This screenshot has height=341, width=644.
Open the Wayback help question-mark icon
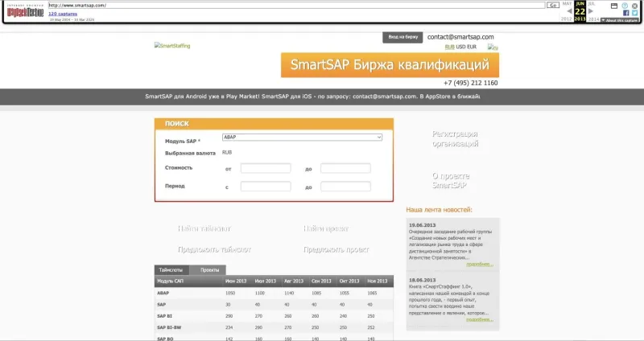pyautogui.click(x=625, y=6)
